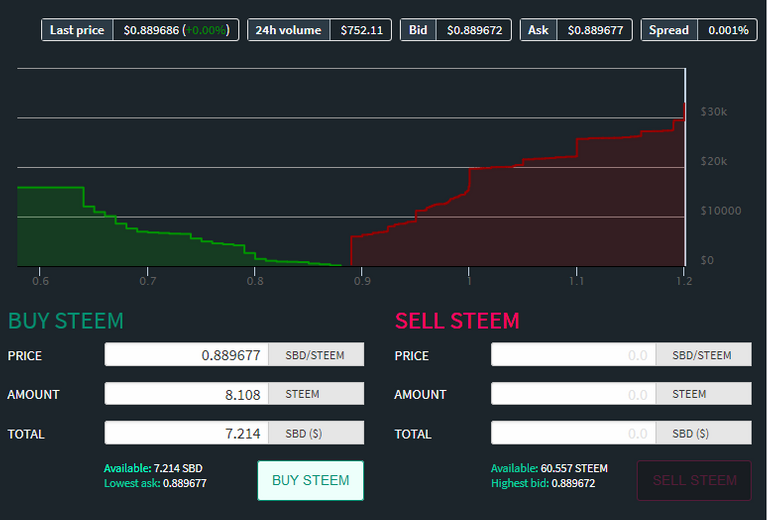Click the disabled SELL STEEM button
The height and width of the screenshot is (520, 768).
(694, 480)
